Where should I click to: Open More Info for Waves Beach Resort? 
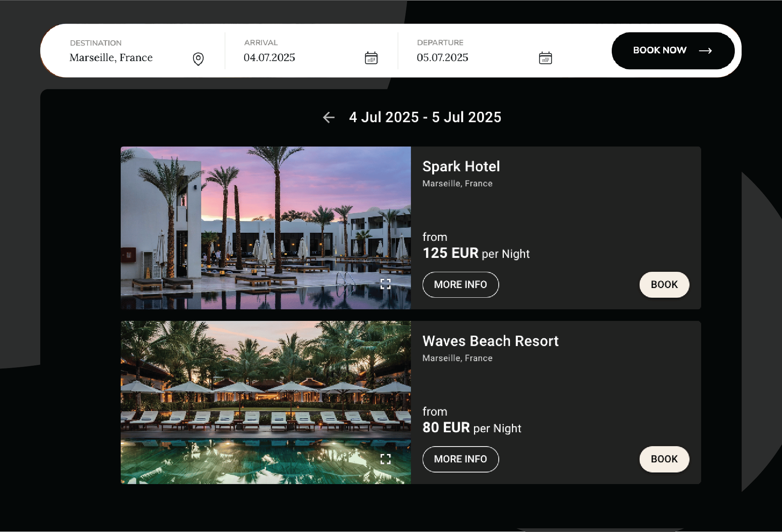(x=460, y=459)
